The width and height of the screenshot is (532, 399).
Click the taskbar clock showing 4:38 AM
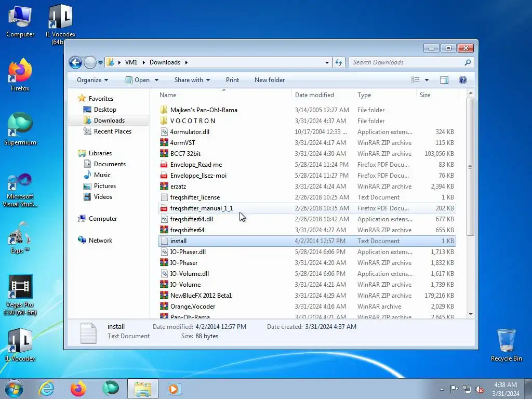tap(506, 389)
